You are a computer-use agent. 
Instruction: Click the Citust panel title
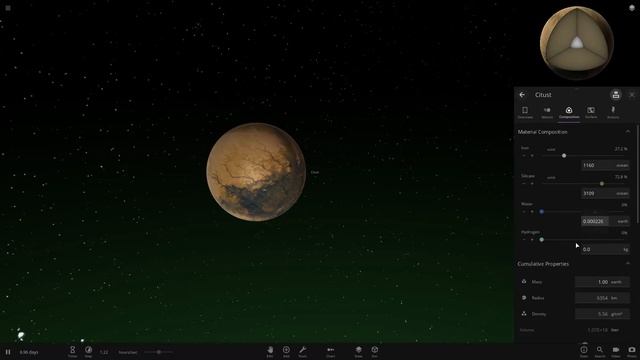[543, 95]
